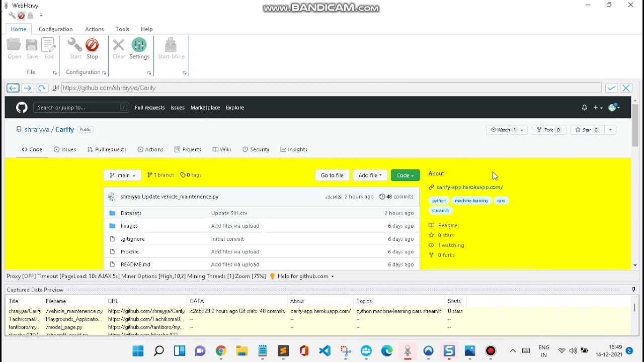Click in the Url address field
Screen dimensions: 644x362
(331, 88)
